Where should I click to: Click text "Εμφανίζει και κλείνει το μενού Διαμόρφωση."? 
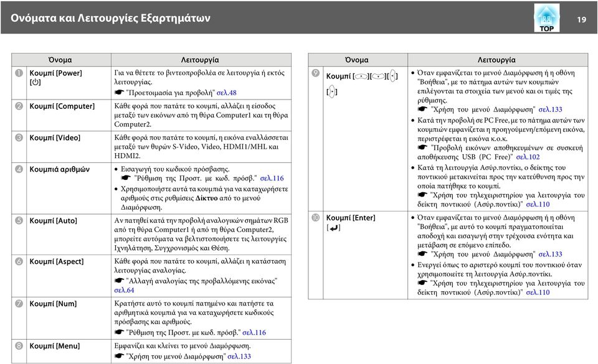[183, 346]
